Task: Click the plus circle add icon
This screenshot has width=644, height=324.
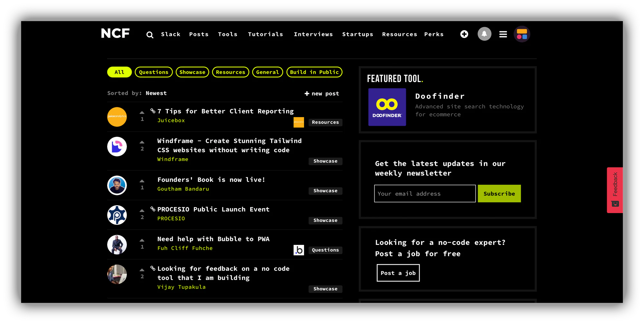Action: [x=464, y=34]
